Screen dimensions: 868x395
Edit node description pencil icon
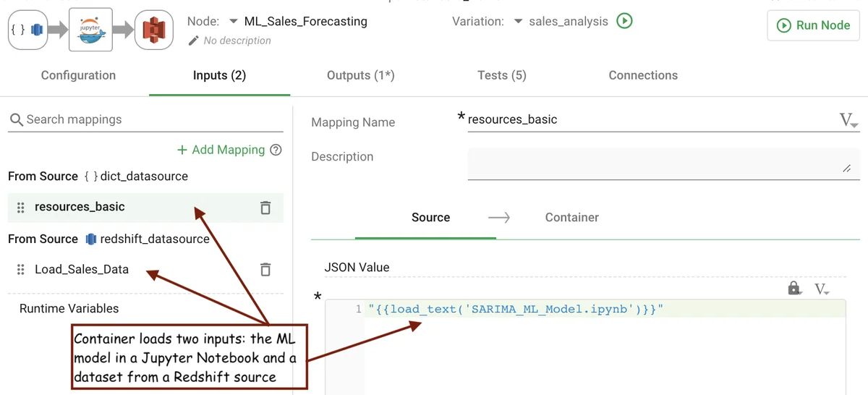(193, 41)
